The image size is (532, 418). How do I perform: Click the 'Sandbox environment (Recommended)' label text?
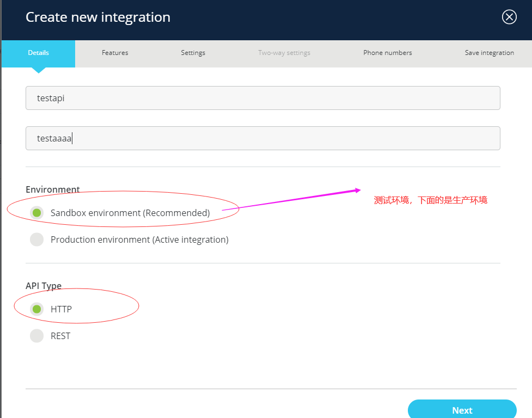(x=130, y=213)
